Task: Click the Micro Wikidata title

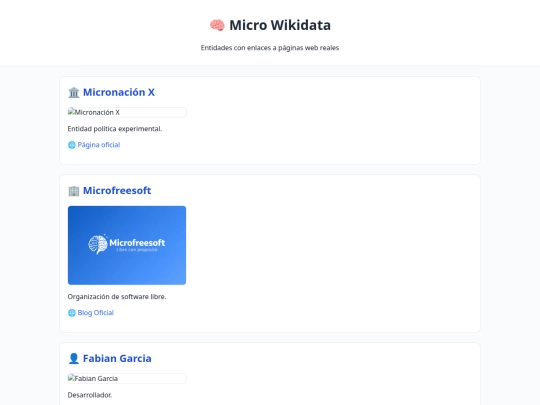Action: [x=280, y=25]
